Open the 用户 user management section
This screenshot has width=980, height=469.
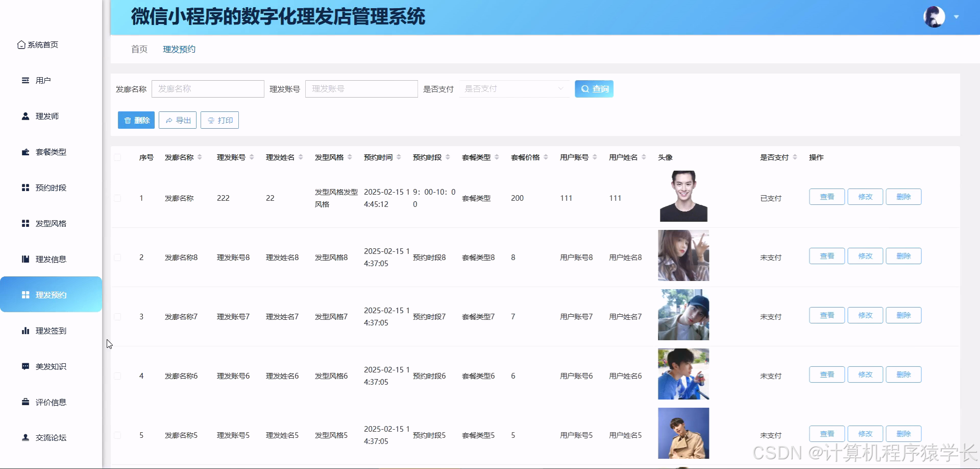coord(24,80)
